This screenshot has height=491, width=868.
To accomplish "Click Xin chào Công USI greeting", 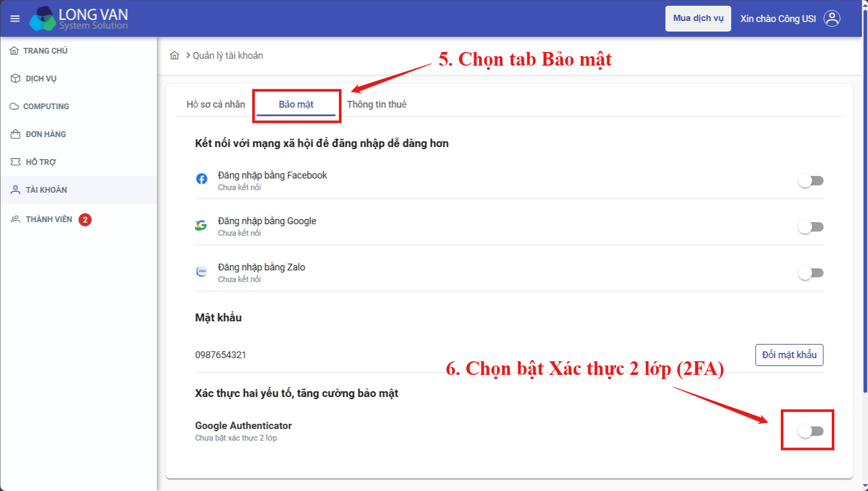I will pyautogui.click(x=778, y=19).
